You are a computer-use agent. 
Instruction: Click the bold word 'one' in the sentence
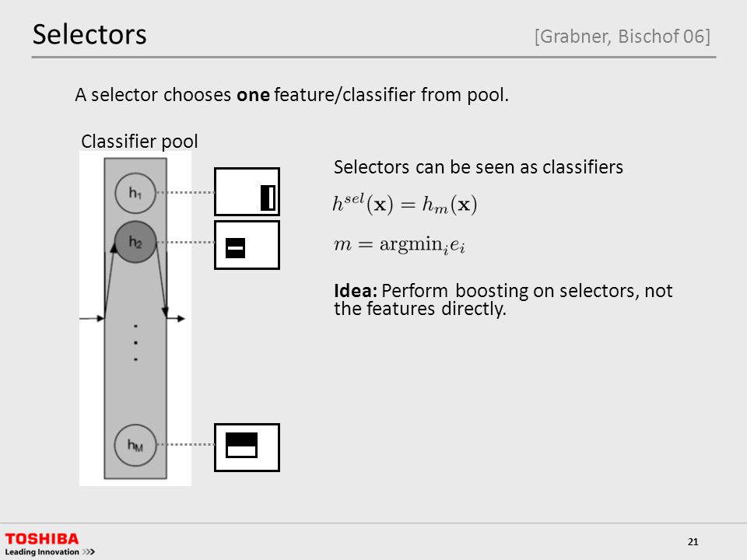point(253,95)
